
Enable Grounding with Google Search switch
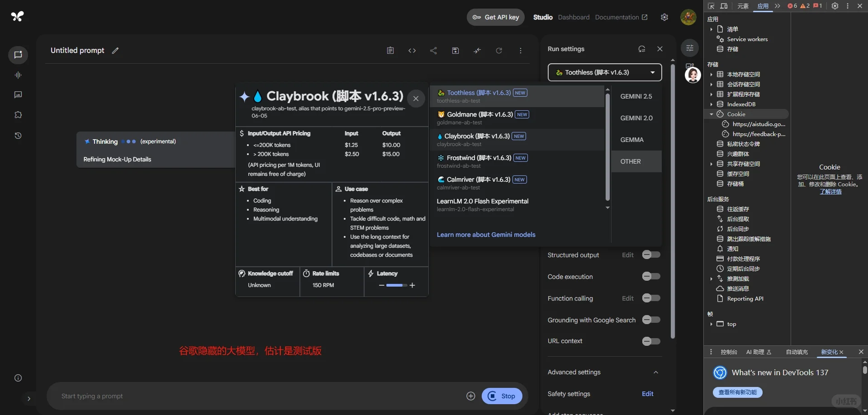(651, 320)
